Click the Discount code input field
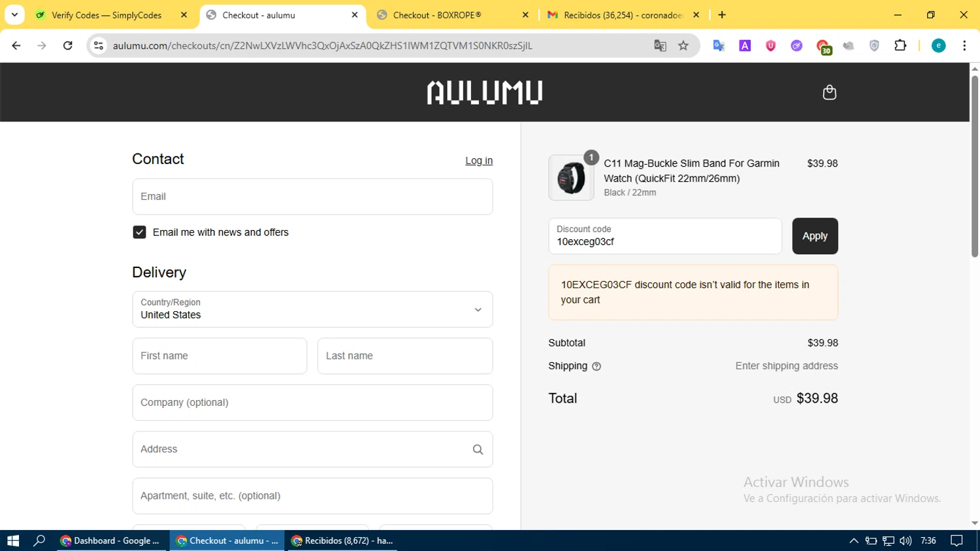Image resolution: width=980 pixels, height=551 pixels. pos(665,236)
